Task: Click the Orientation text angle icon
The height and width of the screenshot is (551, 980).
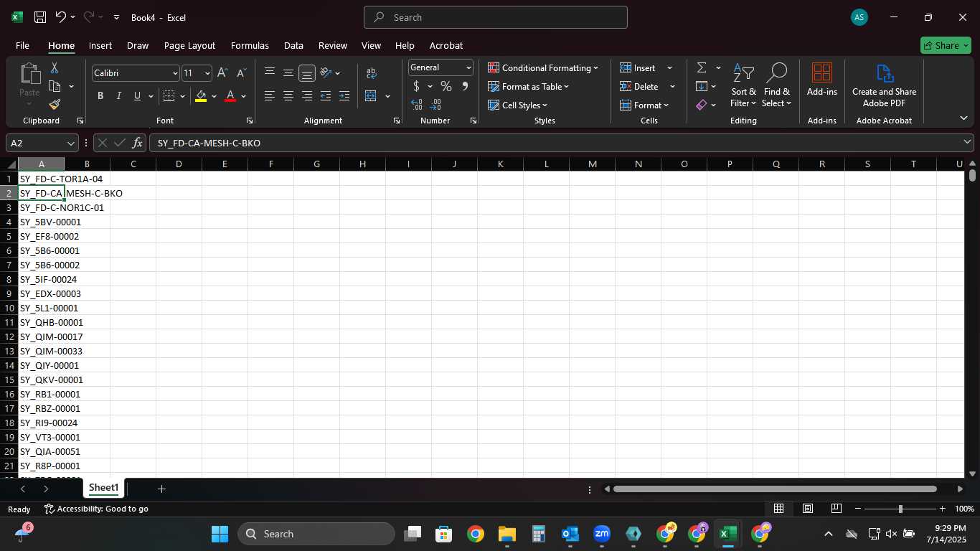Action: [326, 73]
